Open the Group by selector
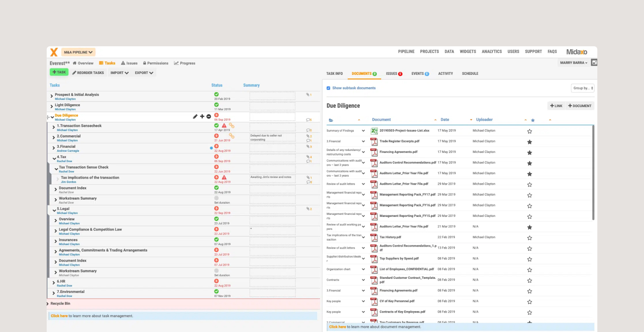Image resolution: width=644 pixels, height=332 pixels. click(582, 88)
